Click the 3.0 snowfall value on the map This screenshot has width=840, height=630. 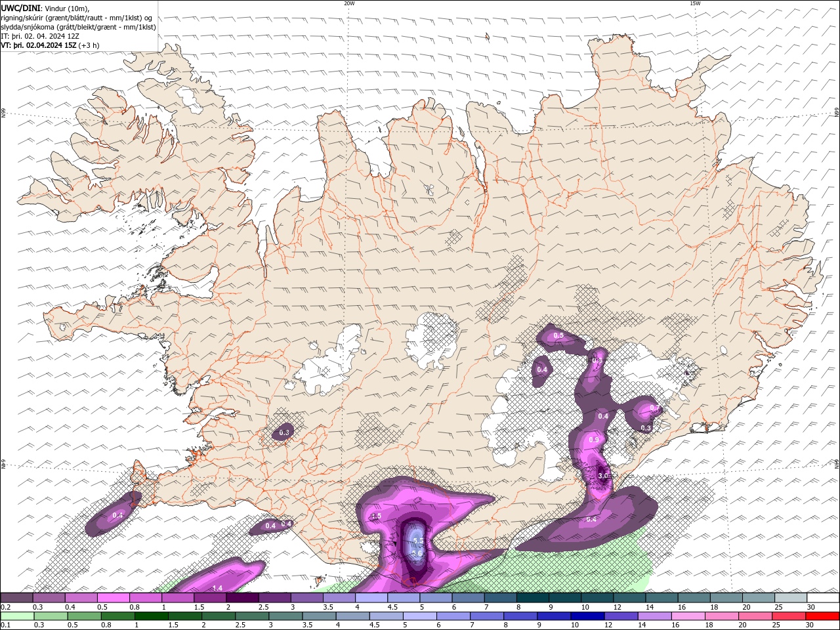(604, 476)
